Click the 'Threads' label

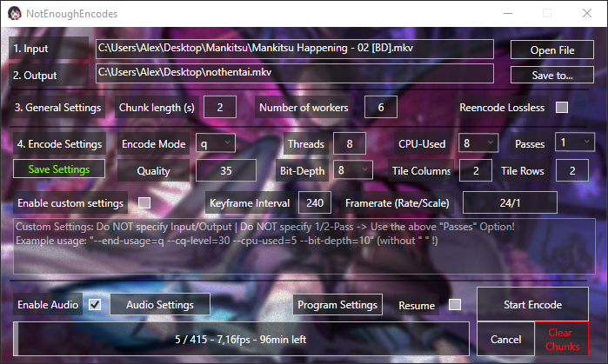coord(306,143)
